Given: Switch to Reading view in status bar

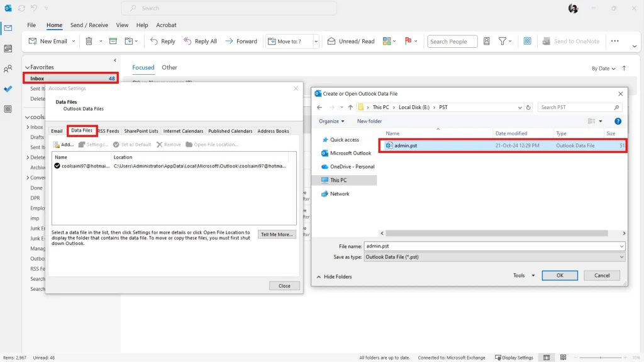Looking at the screenshot, I should click(563, 358).
